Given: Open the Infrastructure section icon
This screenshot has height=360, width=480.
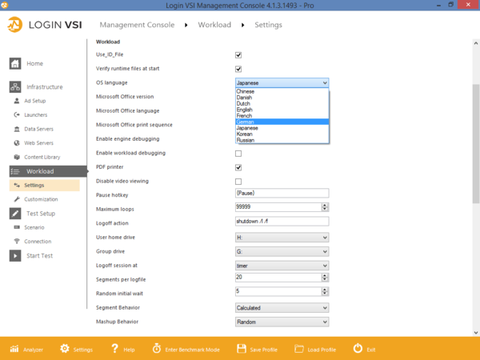Looking at the screenshot, I should (15, 87).
